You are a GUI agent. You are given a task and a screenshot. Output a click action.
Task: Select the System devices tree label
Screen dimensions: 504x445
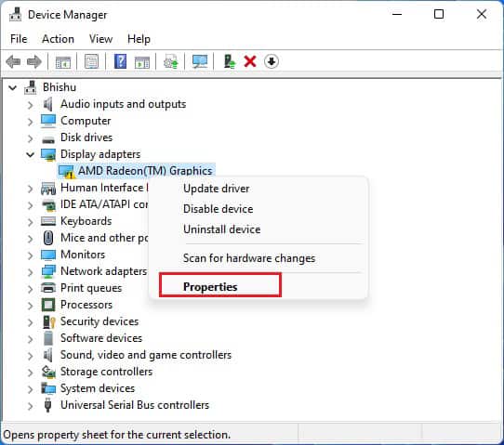pyautogui.click(x=98, y=388)
